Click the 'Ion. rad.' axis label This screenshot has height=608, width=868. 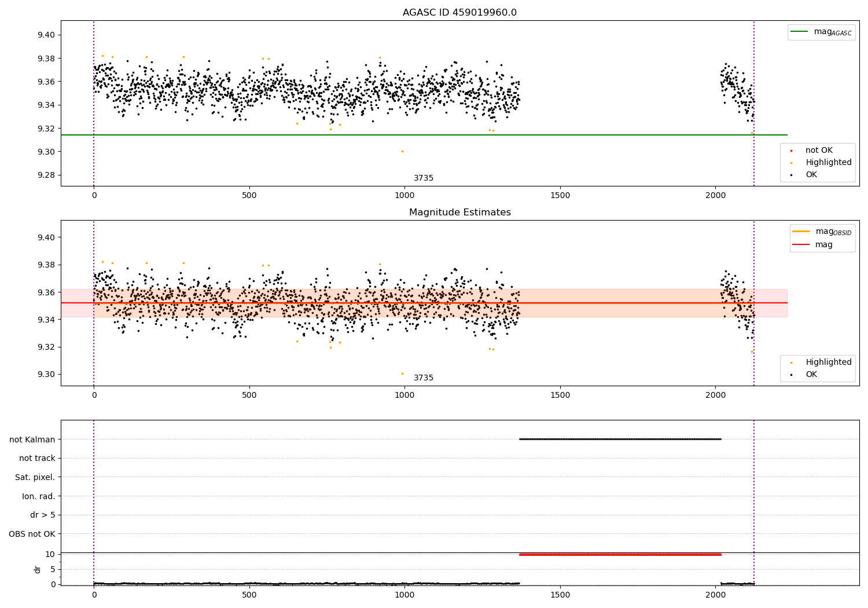pyautogui.click(x=39, y=497)
